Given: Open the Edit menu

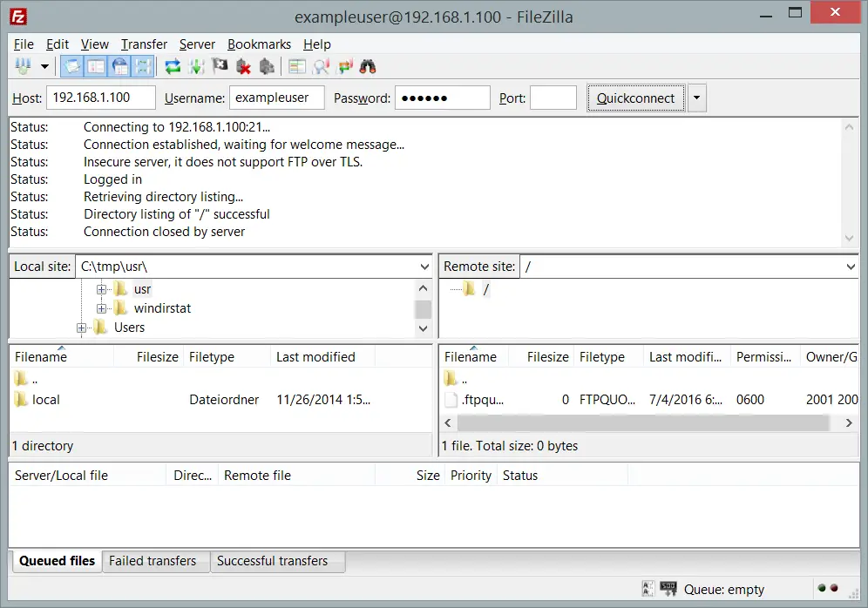Looking at the screenshot, I should (58, 44).
